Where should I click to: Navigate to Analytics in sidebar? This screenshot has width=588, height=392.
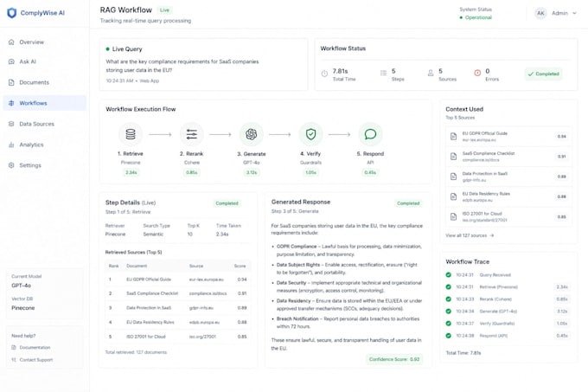[x=45, y=145]
